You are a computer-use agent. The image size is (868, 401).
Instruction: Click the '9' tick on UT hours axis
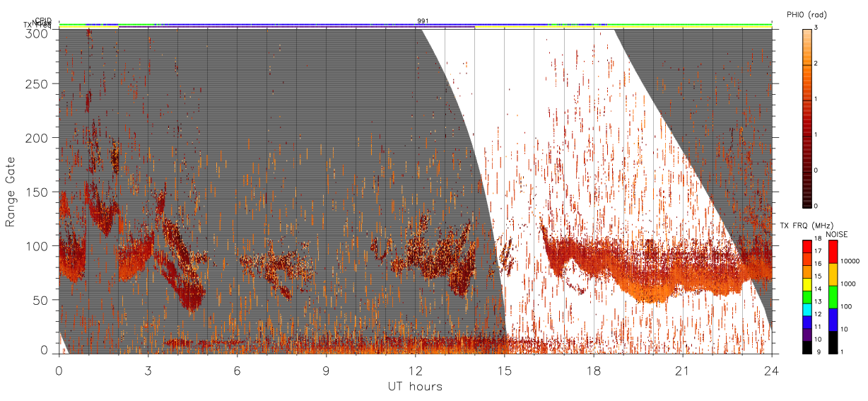point(327,371)
